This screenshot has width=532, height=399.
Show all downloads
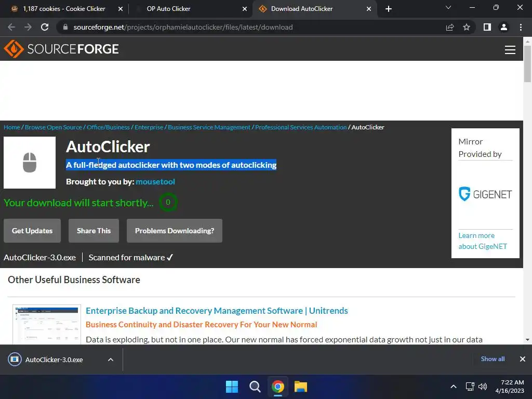(x=493, y=359)
